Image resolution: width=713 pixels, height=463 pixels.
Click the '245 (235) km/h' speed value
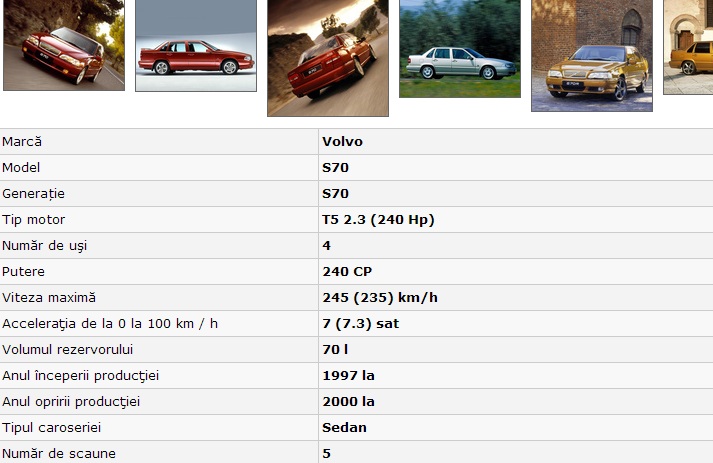(380, 297)
